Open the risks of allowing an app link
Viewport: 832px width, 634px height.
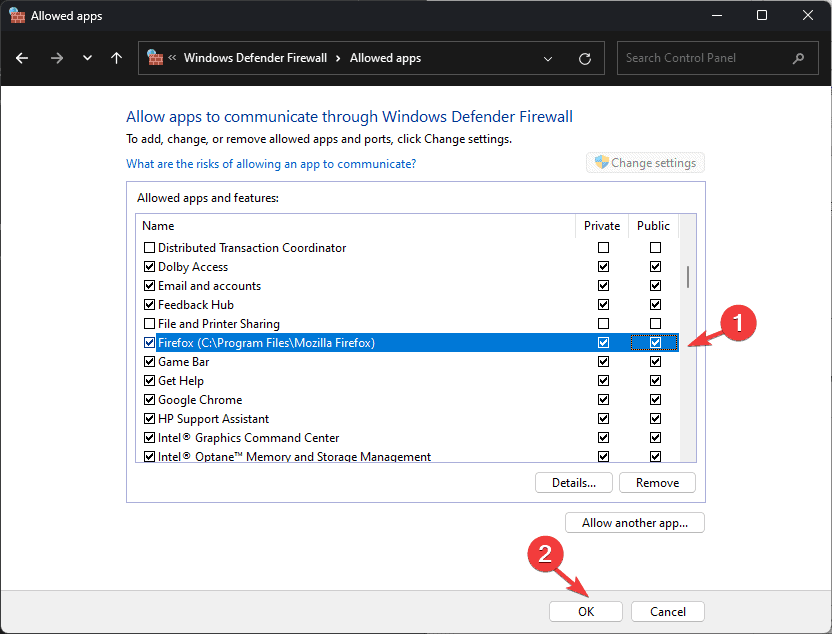271,164
